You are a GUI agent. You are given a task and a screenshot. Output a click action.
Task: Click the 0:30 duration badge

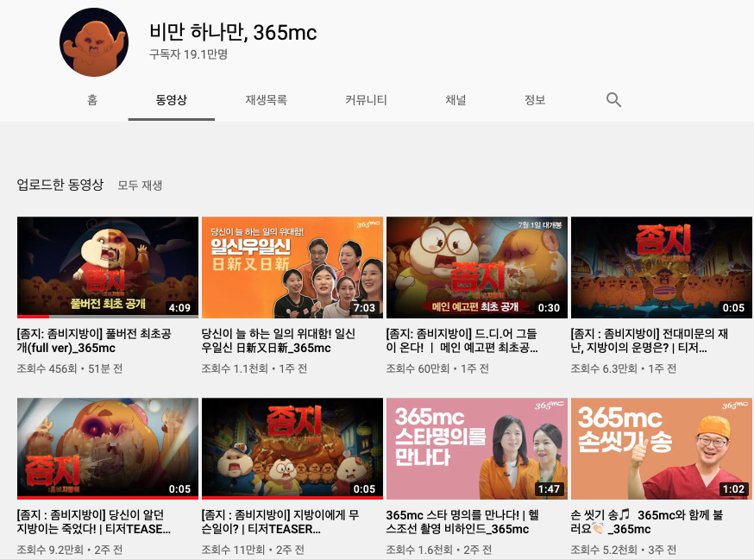tap(550, 308)
